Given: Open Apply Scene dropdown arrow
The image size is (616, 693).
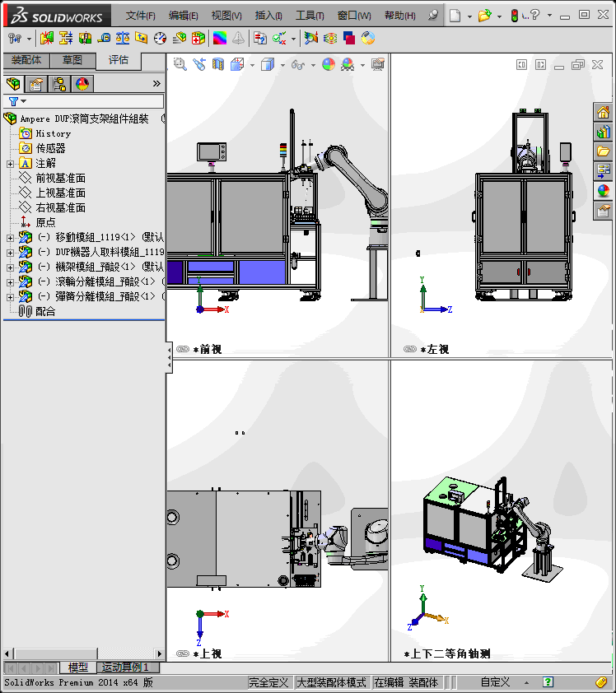Looking at the screenshot, I should coord(362,65).
